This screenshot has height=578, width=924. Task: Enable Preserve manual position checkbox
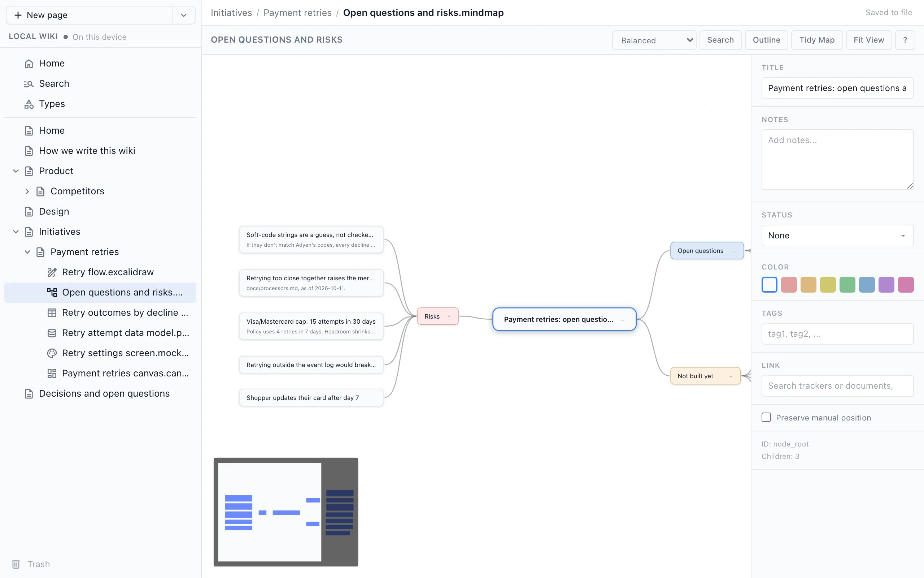[766, 418]
